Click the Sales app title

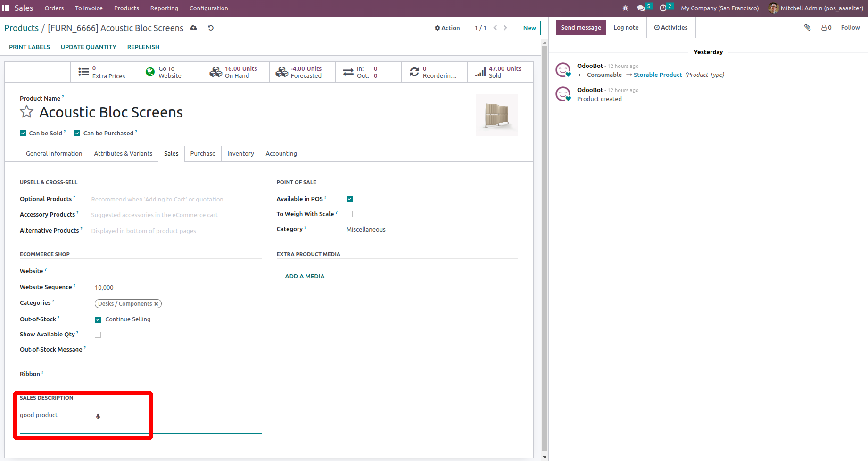tap(24, 8)
